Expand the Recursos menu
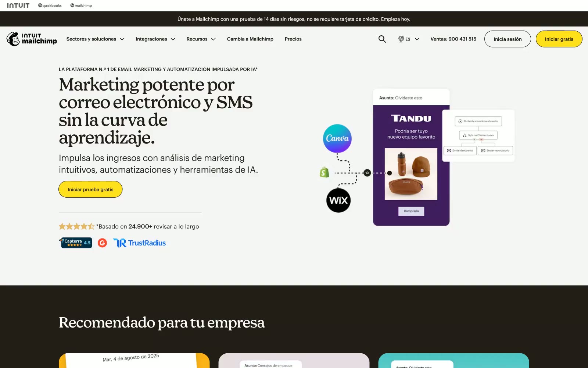The height and width of the screenshot is (368, 588). pos(201,39)
